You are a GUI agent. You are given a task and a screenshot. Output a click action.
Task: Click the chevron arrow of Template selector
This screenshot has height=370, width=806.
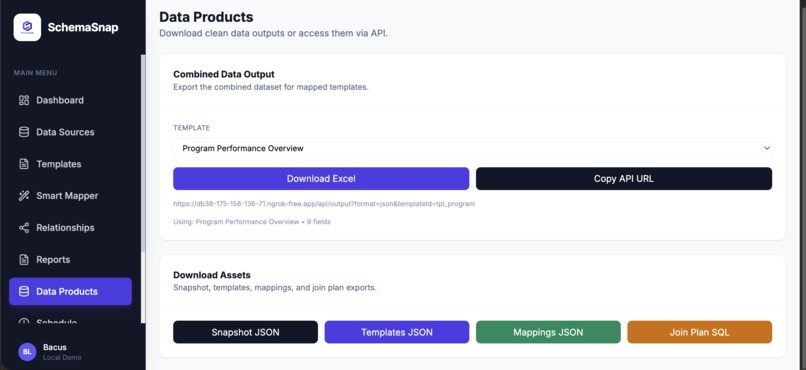pyautogui.click(x=766, y=148)
